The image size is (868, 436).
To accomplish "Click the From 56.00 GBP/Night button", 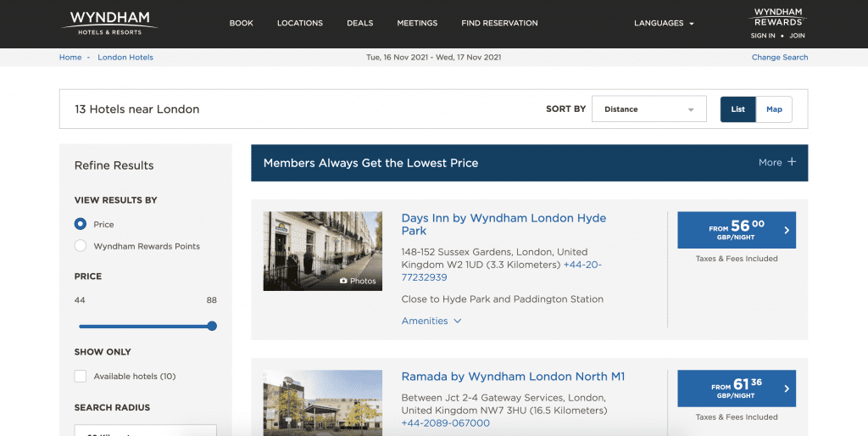I will click(737, 230).
